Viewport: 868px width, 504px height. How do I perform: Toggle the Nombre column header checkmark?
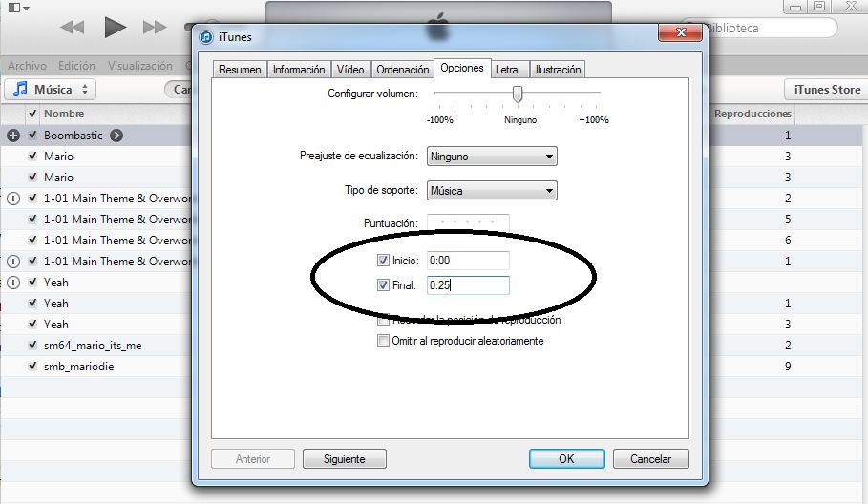click(x=32, y=114)
